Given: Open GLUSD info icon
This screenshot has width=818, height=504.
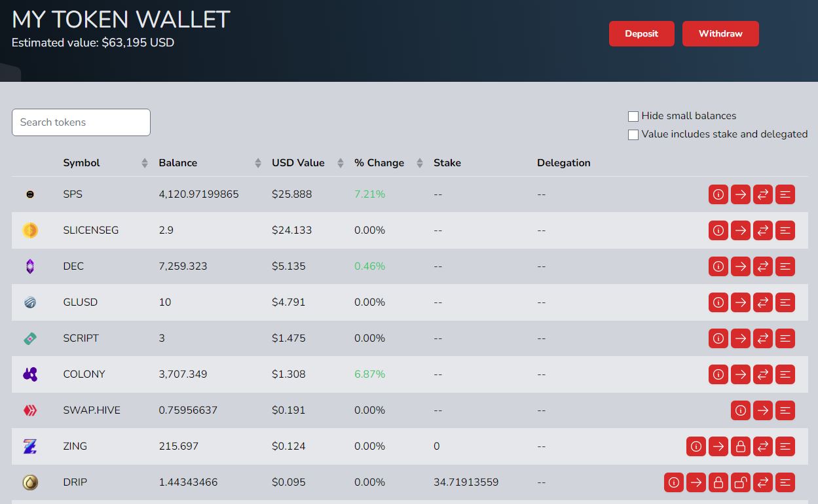Looking at the screenshot, I should 718,302.
